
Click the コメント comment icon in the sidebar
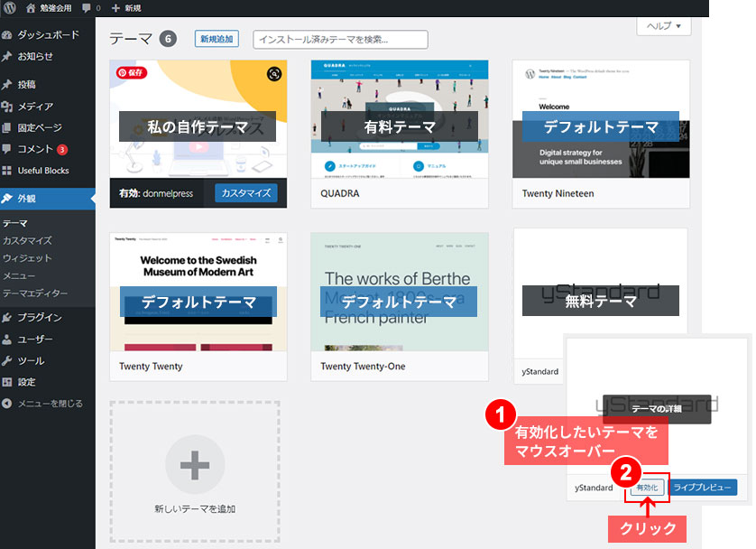pyautogui.click(x=6, y=149)
